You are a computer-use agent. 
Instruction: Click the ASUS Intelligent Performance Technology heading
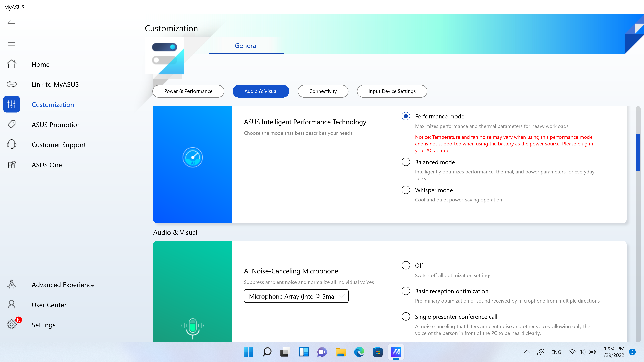(305, 122)
